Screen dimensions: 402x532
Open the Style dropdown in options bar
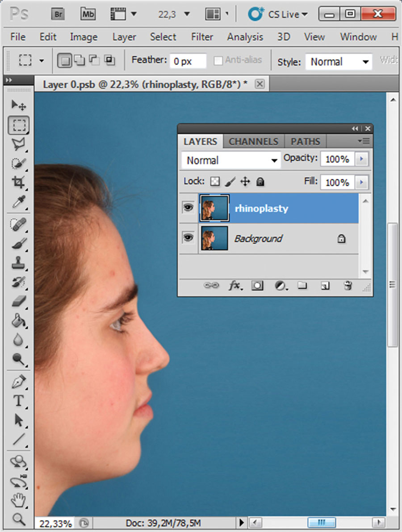pyautogui.click(x=339, y=62)
